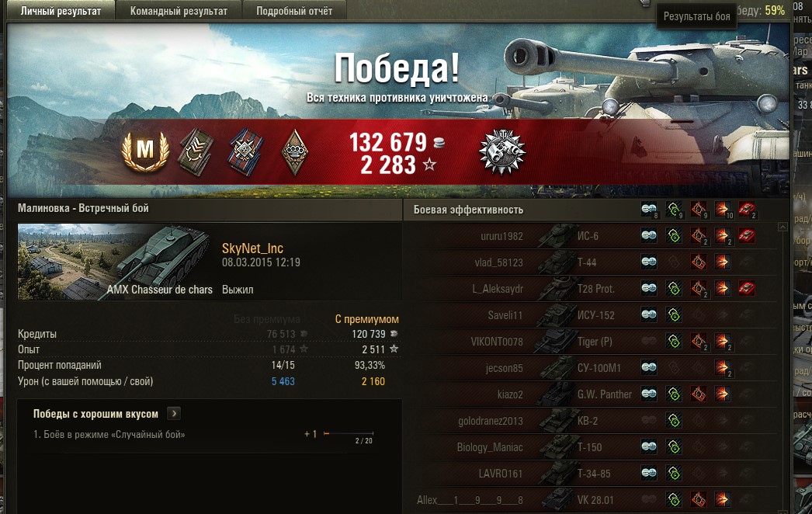Image resolution: width=812 pixels, height=514 pixels.
Task: Click the mission progress bar showing 2 / 20
Action: coord(348,433)
